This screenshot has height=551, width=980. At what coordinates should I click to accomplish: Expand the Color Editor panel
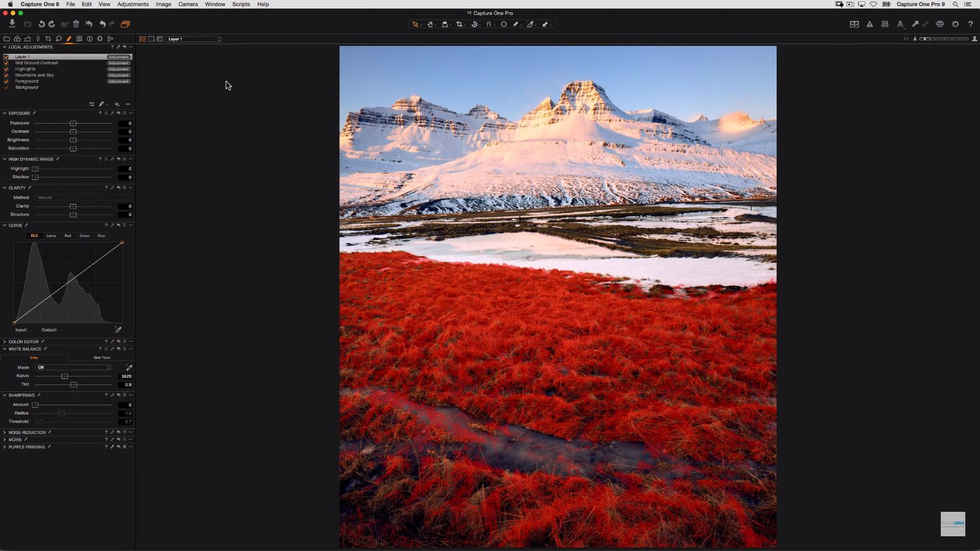4,342
